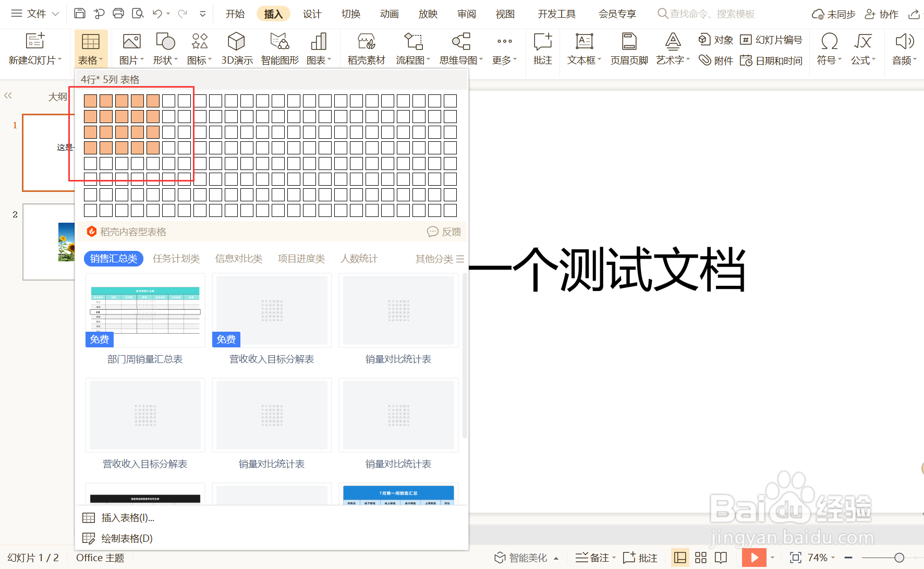Open the 表格 table dropdown button
Image resolution: width=924 pixels, height=569 pixels.
coord(91,49)
